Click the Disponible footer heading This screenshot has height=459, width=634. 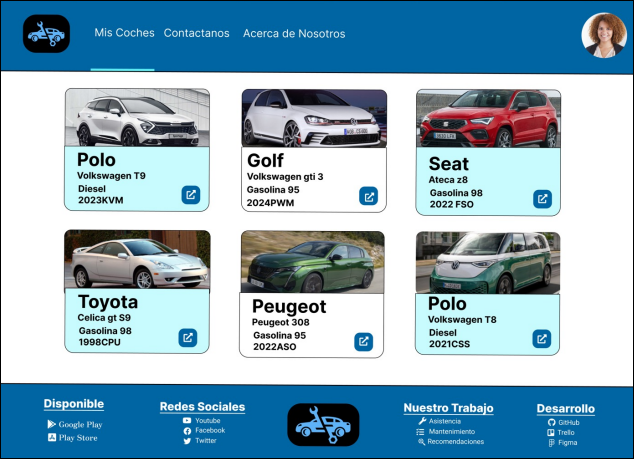tap(74, 404)
